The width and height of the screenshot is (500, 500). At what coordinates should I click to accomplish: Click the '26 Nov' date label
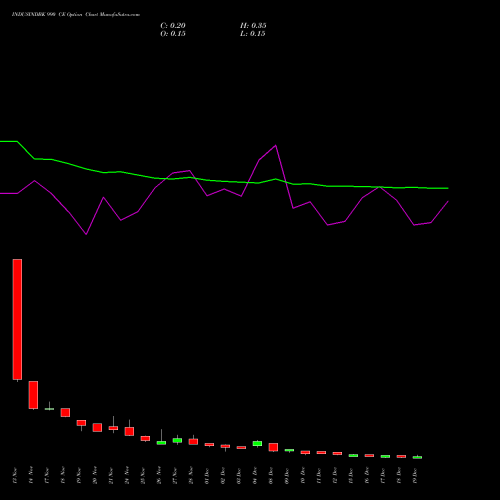pyautogui.click(x=159, y=476)
